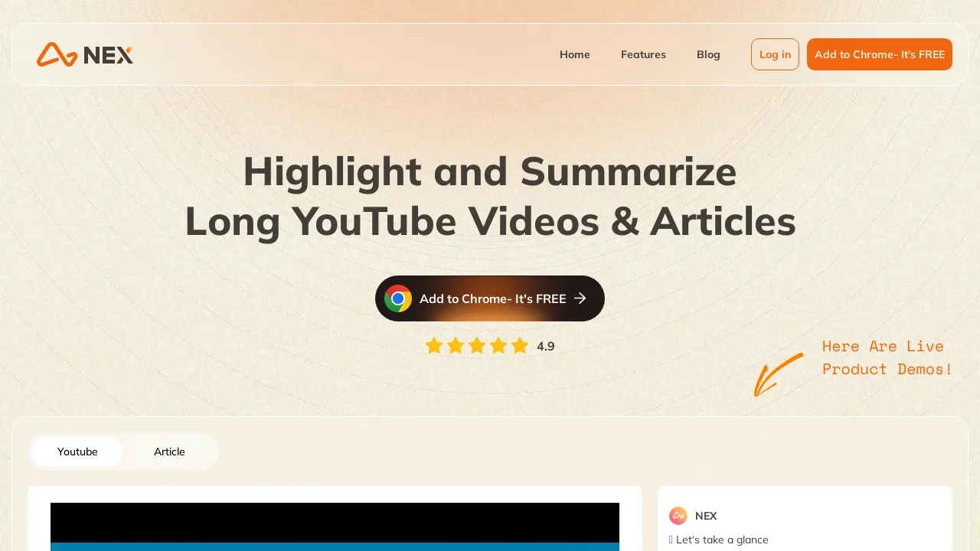Click the Log in button
This screenshot has height=551, width=980.
pos(775,54)
